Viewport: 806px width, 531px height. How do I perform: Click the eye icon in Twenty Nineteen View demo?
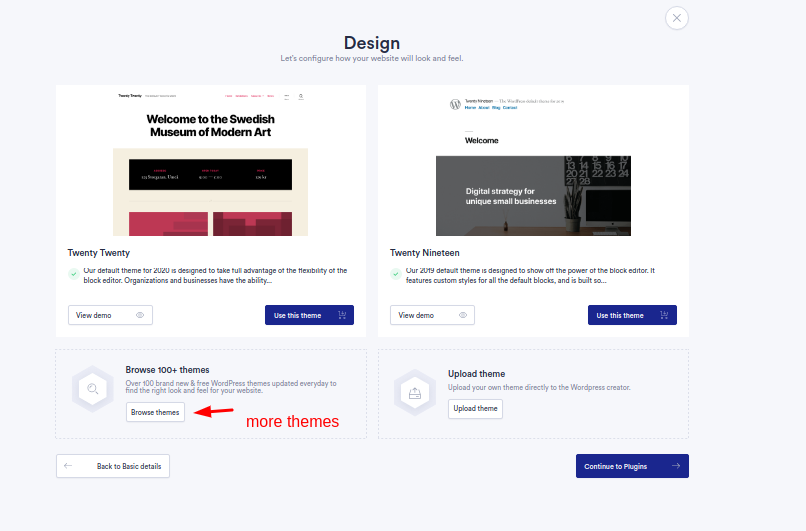coord(462,315)
